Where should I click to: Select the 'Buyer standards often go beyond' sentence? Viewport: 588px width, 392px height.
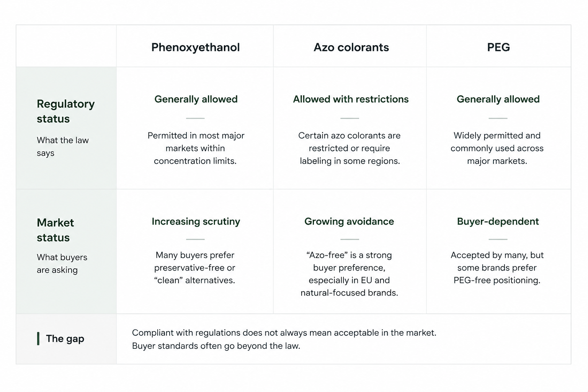click(216, 346)
